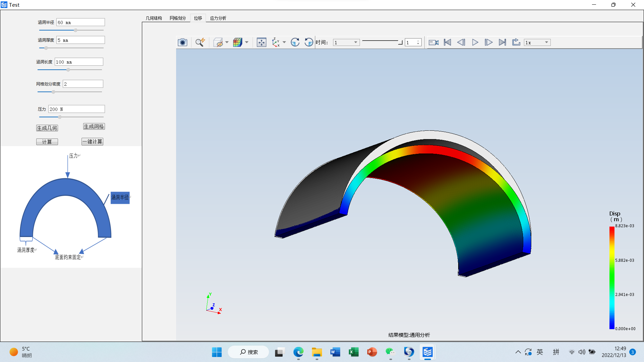Open dropdown arrow next to hide geometry icon
This screenshot has height=362, width=644.
pos(227,42)
